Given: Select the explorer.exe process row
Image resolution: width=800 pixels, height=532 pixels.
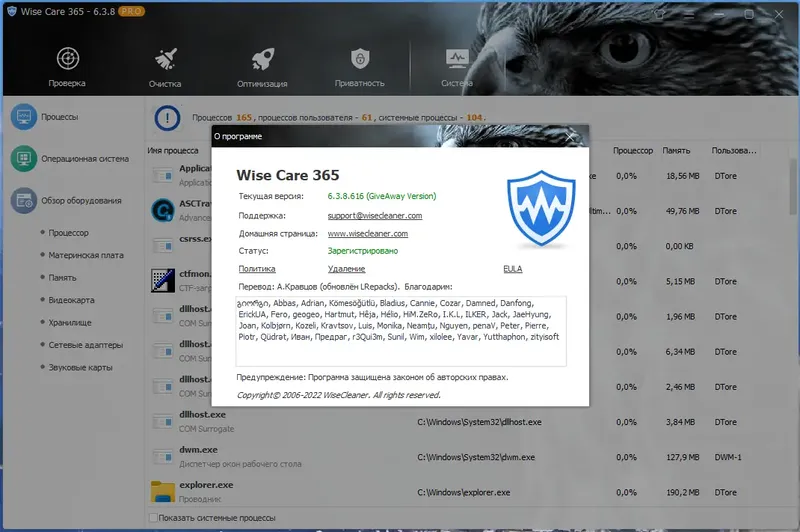Looking at the screenshot, I should pos(467,492).
